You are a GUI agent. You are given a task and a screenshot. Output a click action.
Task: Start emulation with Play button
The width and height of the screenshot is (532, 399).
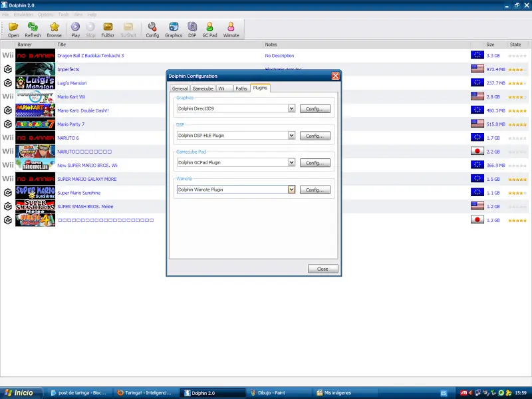click(75, 29)
